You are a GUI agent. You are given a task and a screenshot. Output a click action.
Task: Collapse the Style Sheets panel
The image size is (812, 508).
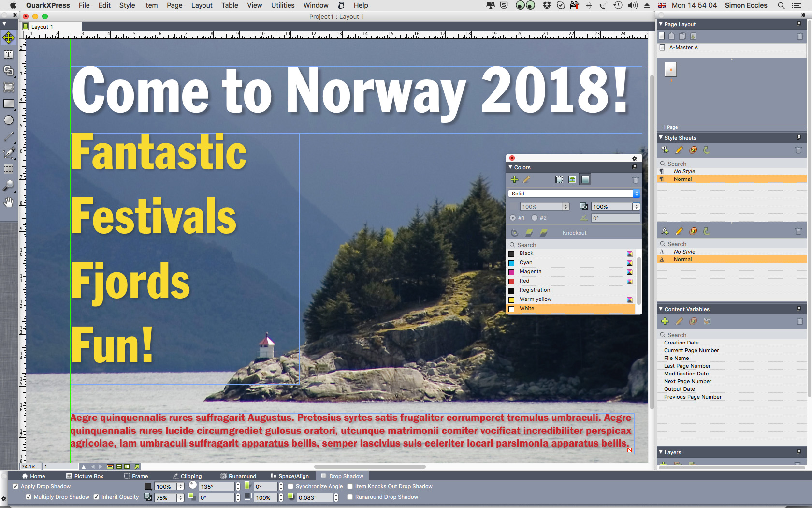661,138
